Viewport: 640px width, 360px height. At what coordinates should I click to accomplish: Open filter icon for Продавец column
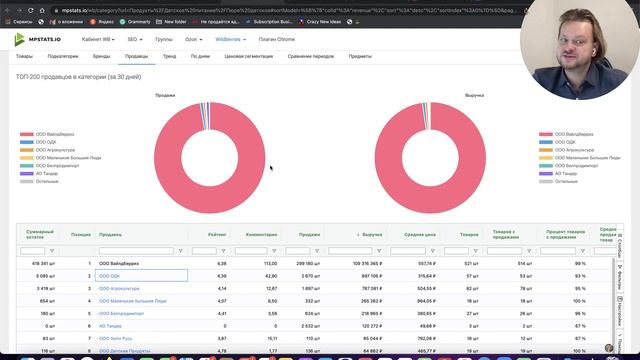pyautogui.click(x=180, y=251)
